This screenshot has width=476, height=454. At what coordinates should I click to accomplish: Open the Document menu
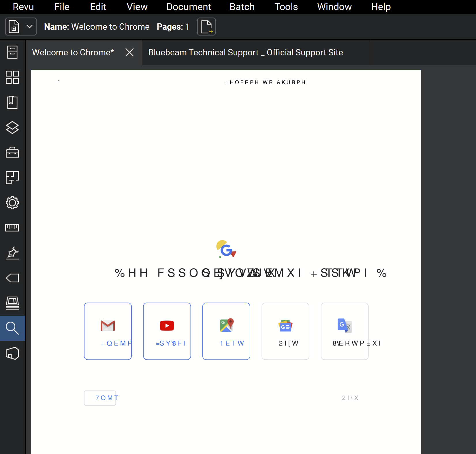pos(189,7)
